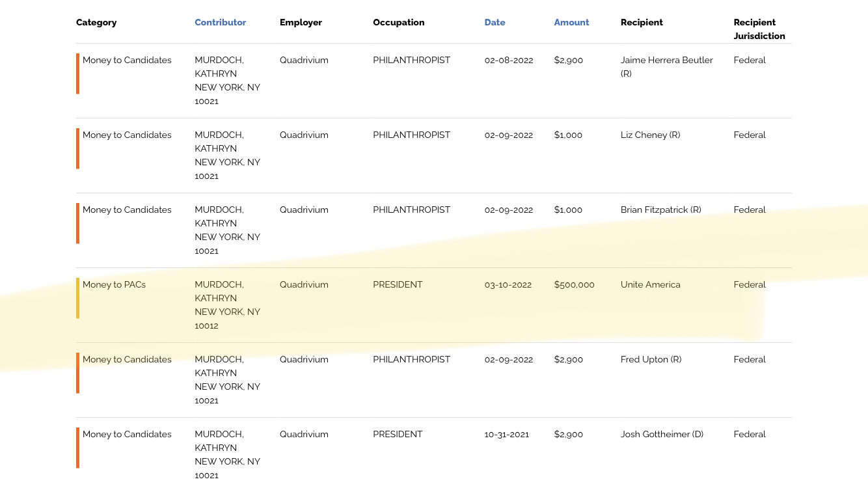Select the $1,000 amount in Fitzpatrick row

(568, 210)
